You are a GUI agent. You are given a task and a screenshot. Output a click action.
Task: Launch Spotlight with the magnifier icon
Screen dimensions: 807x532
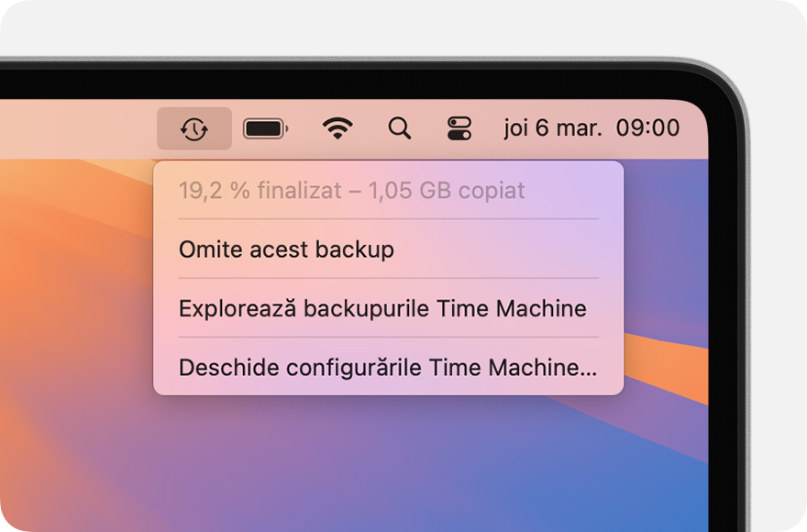pos(399,128)
